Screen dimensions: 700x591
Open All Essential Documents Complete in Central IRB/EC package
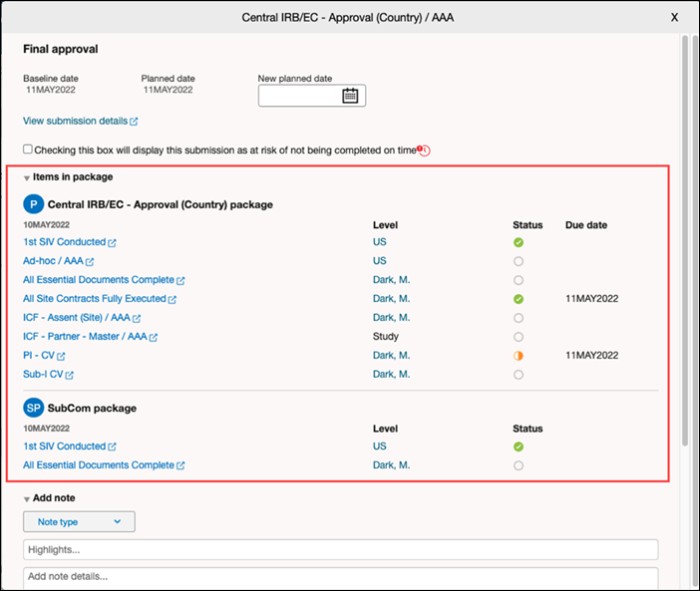[x=99, y=280]
